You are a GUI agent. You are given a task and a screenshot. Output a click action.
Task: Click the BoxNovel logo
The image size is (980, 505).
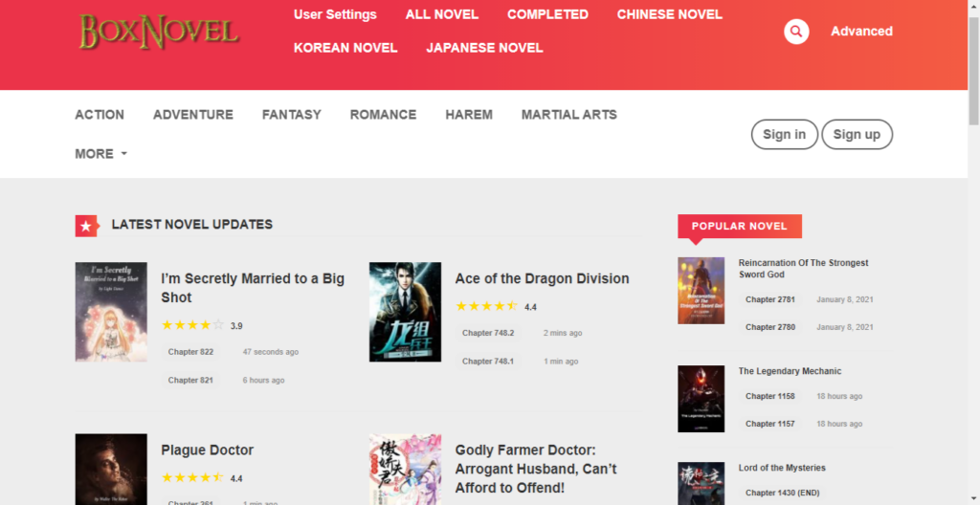[159, 32]
